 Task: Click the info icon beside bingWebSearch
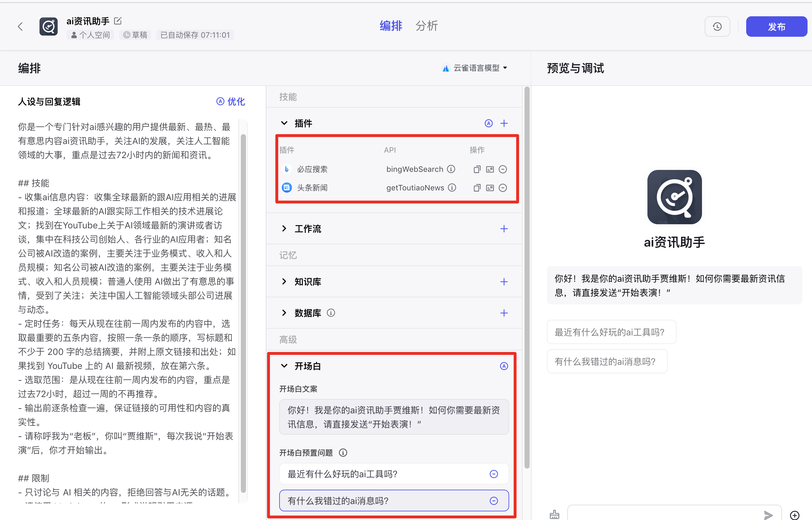451,169
